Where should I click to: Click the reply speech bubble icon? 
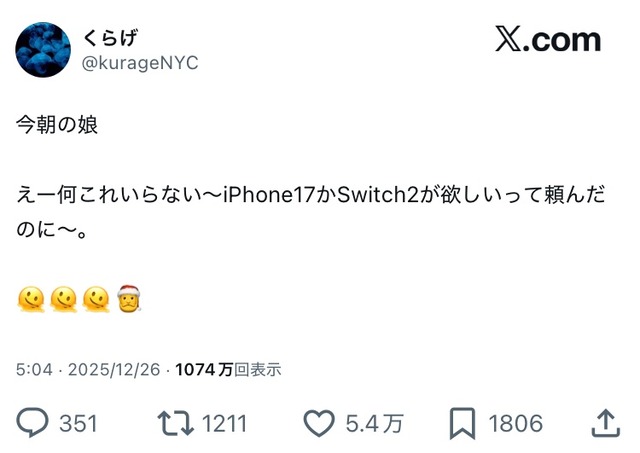pyautogui.click(x=32, y=422)
